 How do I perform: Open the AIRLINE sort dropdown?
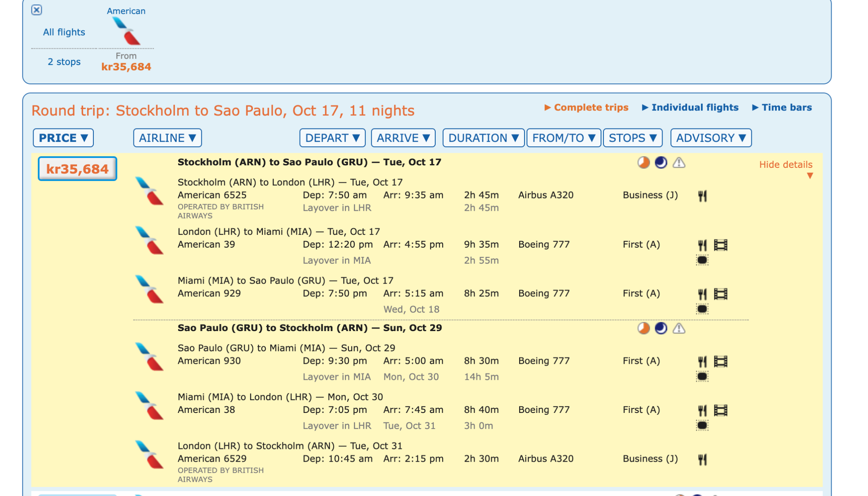coord(167,138)
